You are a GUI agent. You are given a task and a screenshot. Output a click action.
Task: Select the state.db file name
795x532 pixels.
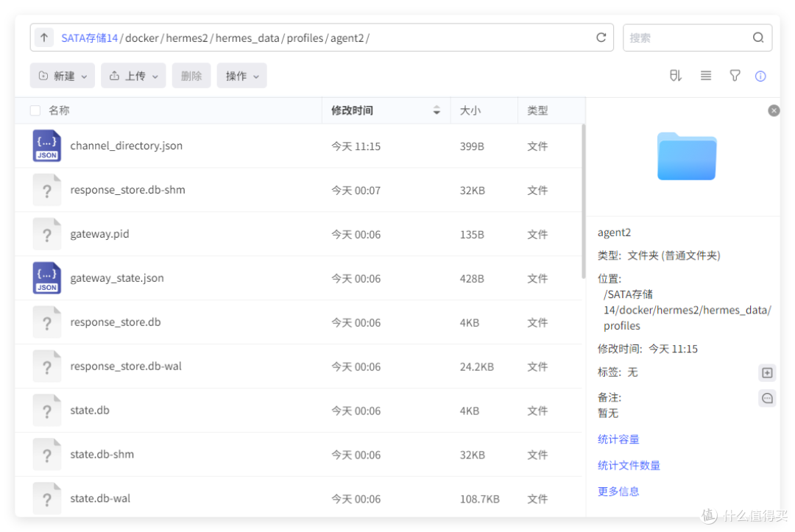point(90,411)
